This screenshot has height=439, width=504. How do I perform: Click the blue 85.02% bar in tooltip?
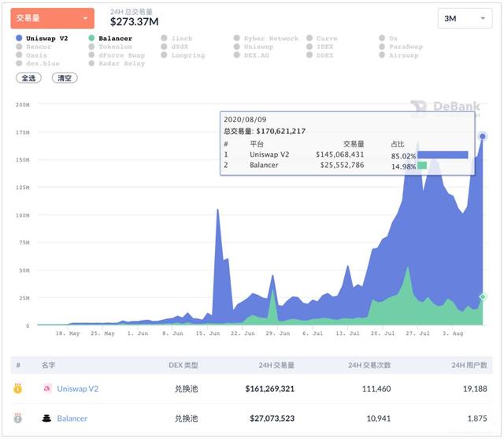pyautogui.click(x=443, y=155)
